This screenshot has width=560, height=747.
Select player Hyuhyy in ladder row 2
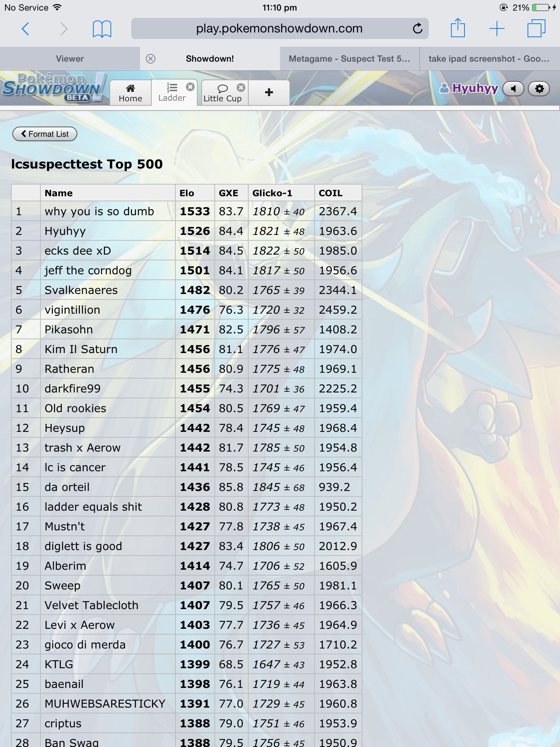(x=65, y=231)
